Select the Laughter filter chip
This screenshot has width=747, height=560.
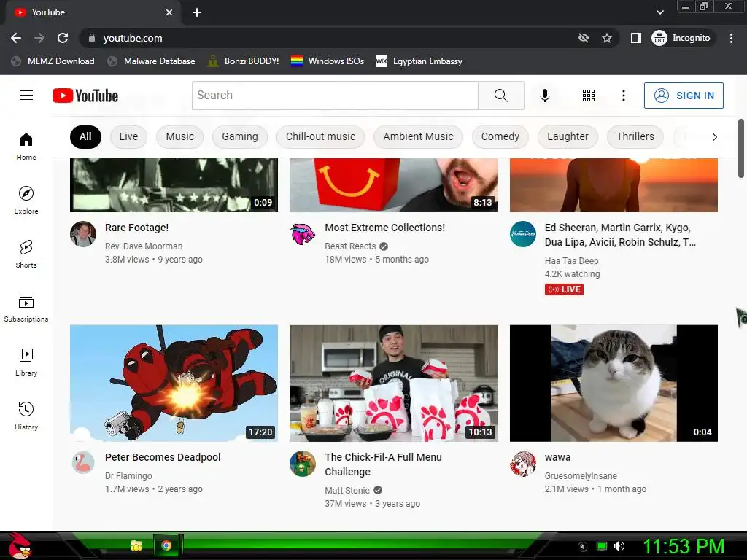(568, 136)
